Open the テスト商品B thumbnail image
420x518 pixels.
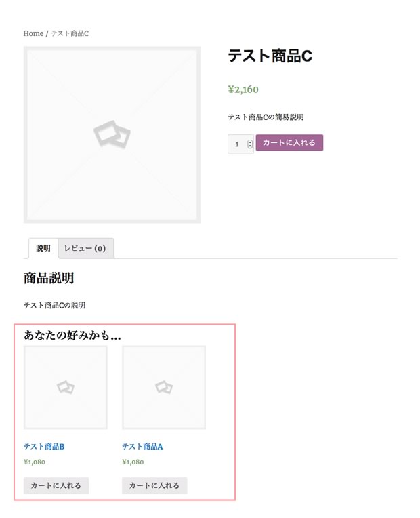[66, 388]
